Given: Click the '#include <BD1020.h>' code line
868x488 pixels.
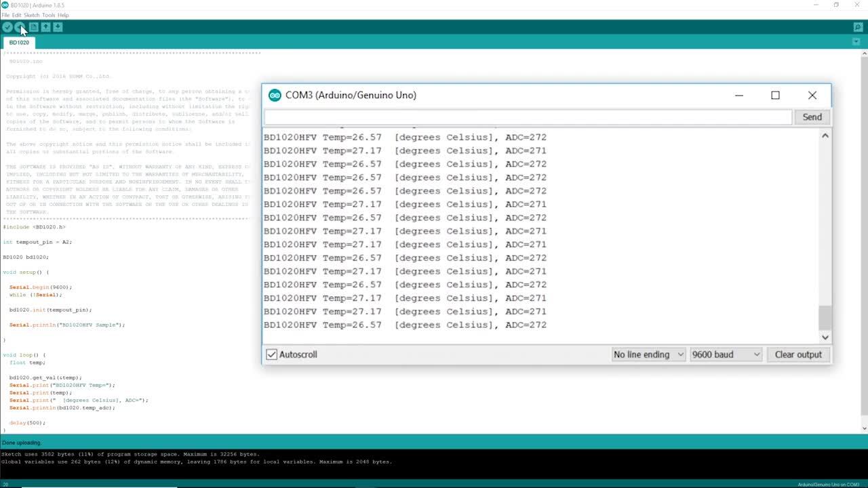Looking at the screenshot, I should [x=35, y=227].
